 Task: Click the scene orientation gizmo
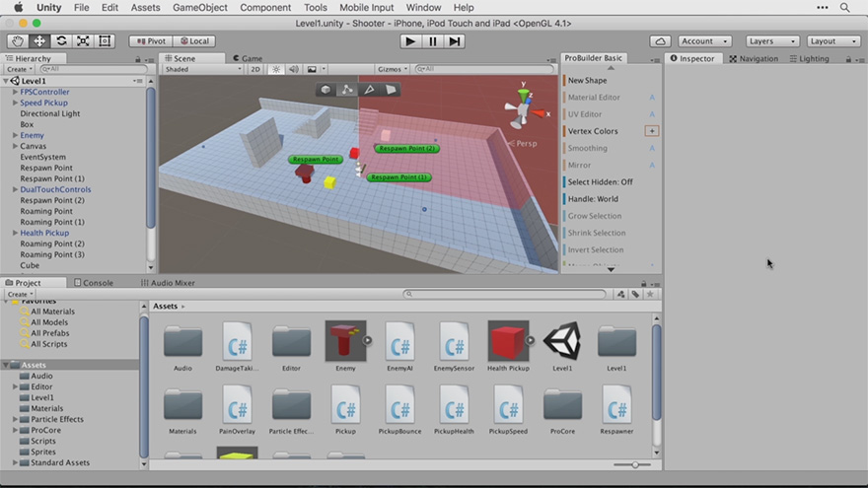tap(524, 109)
